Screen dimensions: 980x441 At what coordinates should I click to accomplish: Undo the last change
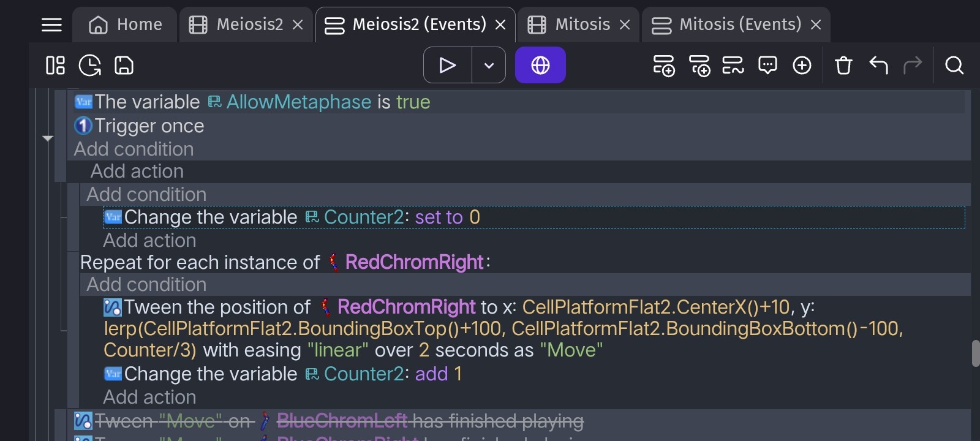click(878, 65)
